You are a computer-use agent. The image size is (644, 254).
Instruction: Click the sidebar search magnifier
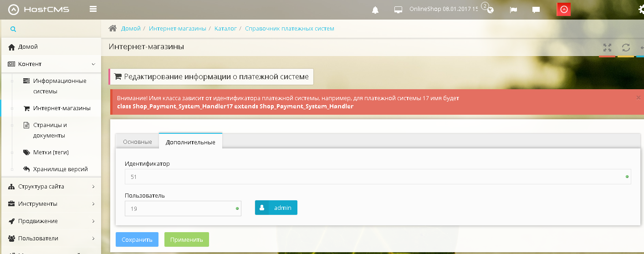[x=13, y=29]
